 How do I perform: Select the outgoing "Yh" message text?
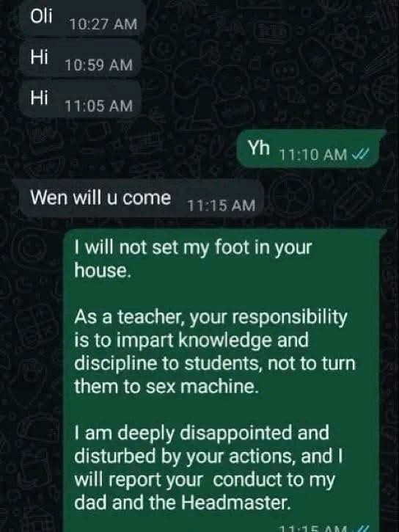click(x=259, y=147)
